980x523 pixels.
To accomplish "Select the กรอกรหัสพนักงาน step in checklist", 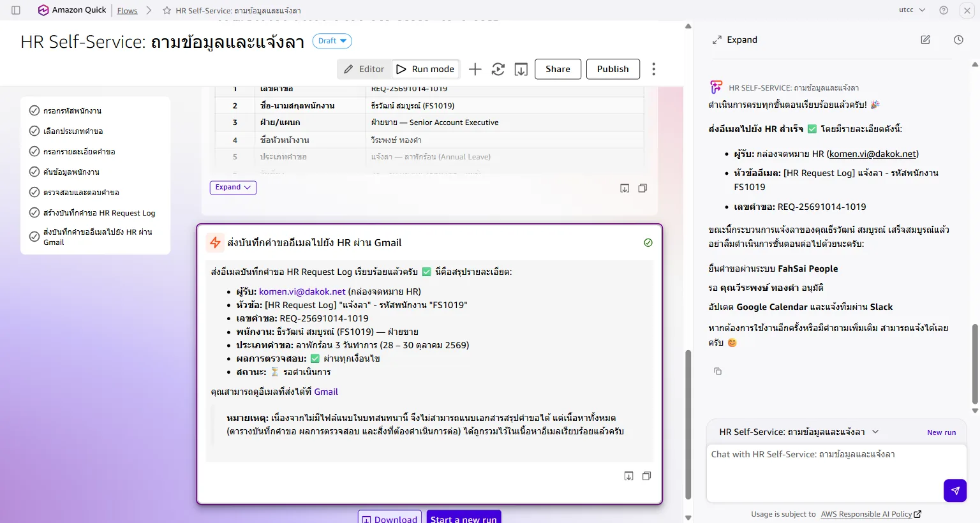I will point(72,111).
